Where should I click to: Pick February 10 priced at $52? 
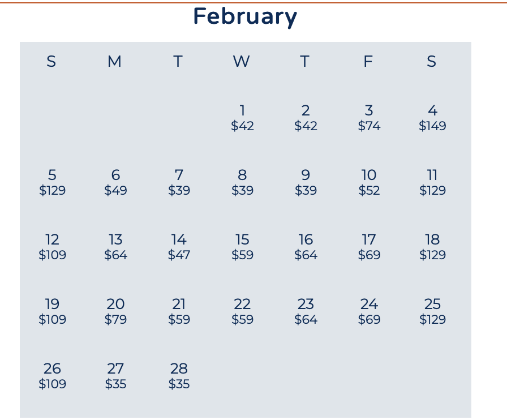369,182
